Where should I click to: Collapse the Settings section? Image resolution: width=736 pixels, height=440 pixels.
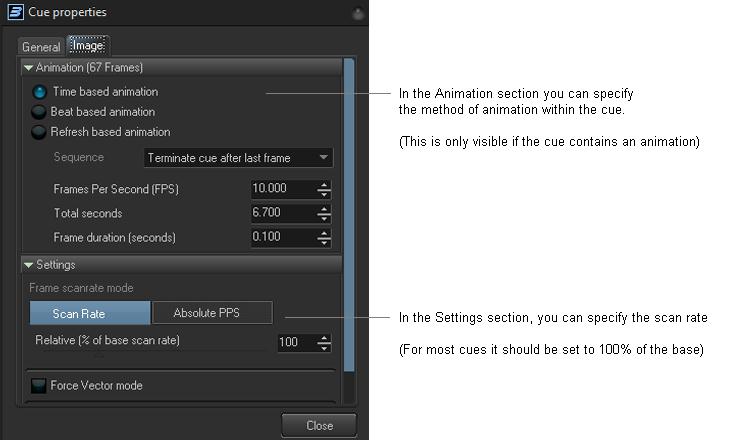pyautogui.click(x=28, y=265)
